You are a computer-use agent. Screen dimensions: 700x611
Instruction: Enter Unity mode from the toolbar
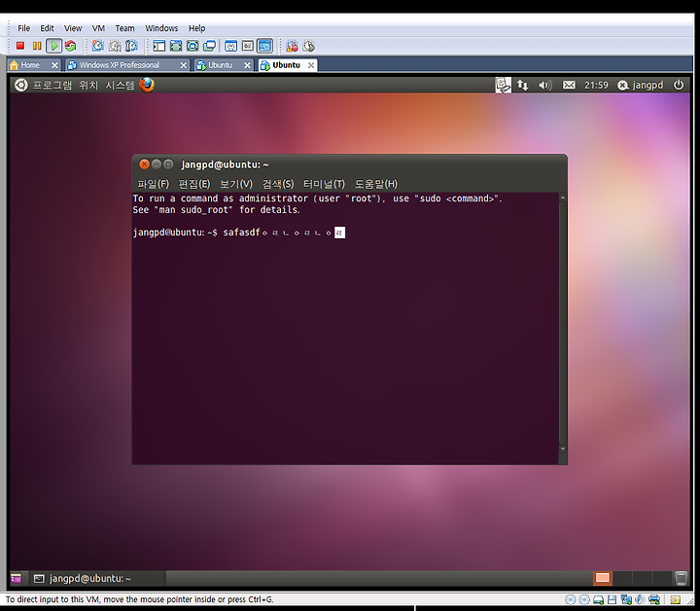click(192, 46)
